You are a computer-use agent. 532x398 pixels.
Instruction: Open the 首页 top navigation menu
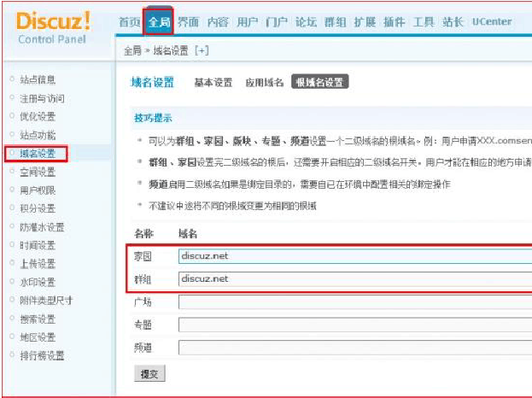click(x=129, y=22)
